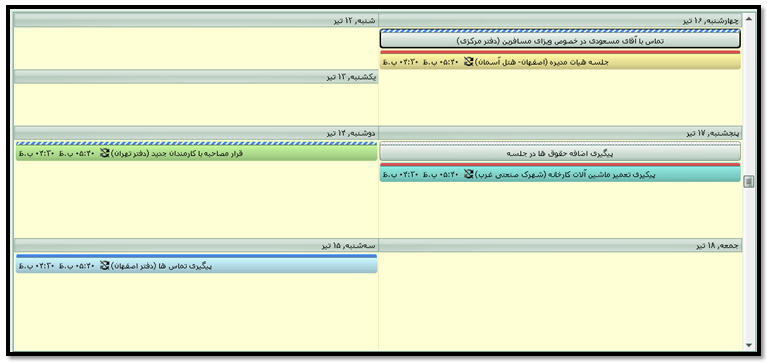Click scrollbar down arrow

(748, 345)
